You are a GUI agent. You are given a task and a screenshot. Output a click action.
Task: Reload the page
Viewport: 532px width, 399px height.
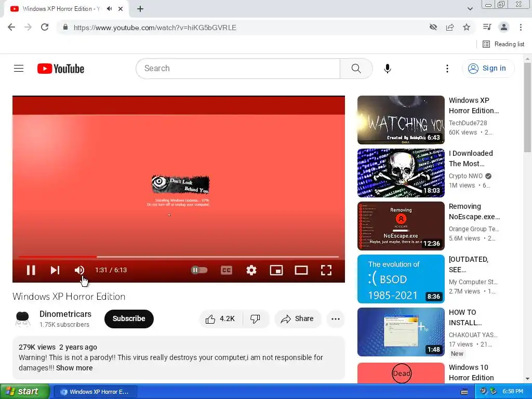(45, 28)
